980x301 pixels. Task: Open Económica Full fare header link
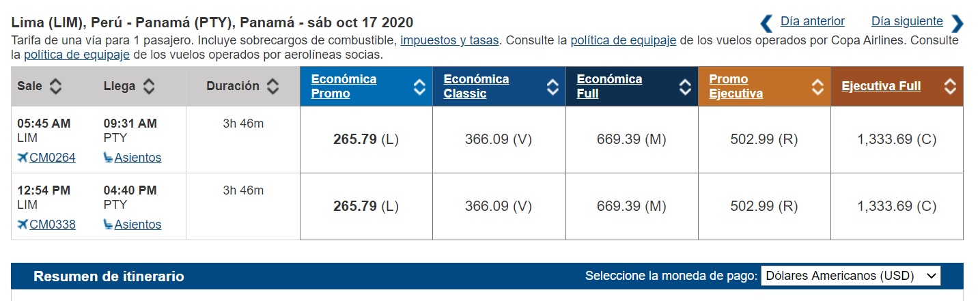click(609, 87)
